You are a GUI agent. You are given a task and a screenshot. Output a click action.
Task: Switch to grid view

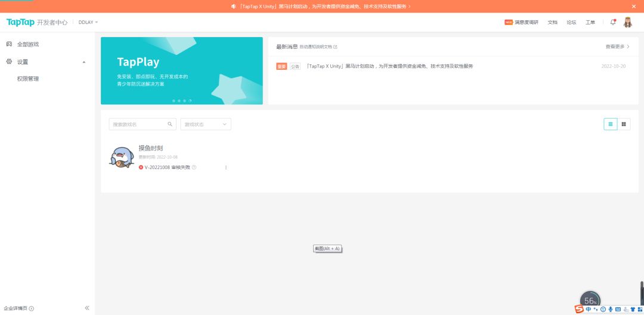pos(624,124)
